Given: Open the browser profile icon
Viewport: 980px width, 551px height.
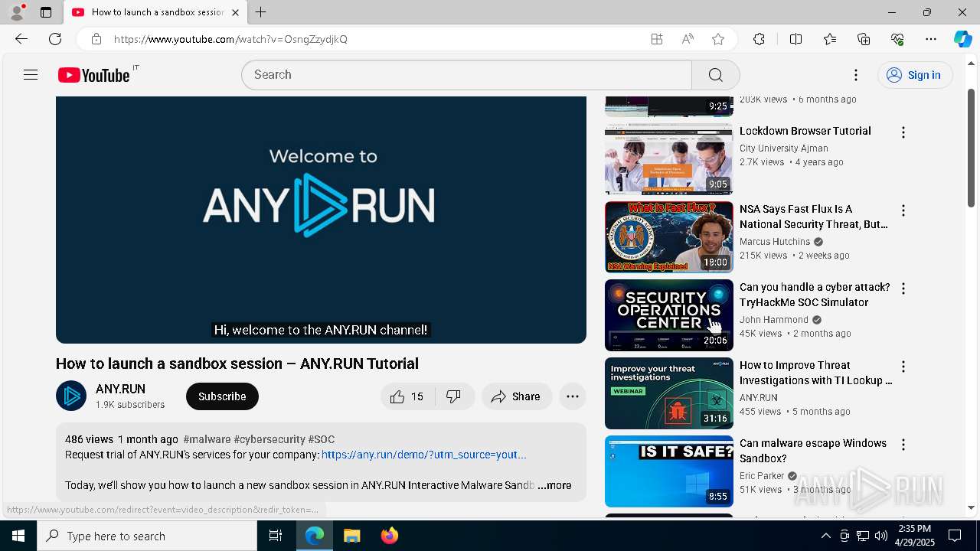Looking at the screenshot, I should 17,12.
